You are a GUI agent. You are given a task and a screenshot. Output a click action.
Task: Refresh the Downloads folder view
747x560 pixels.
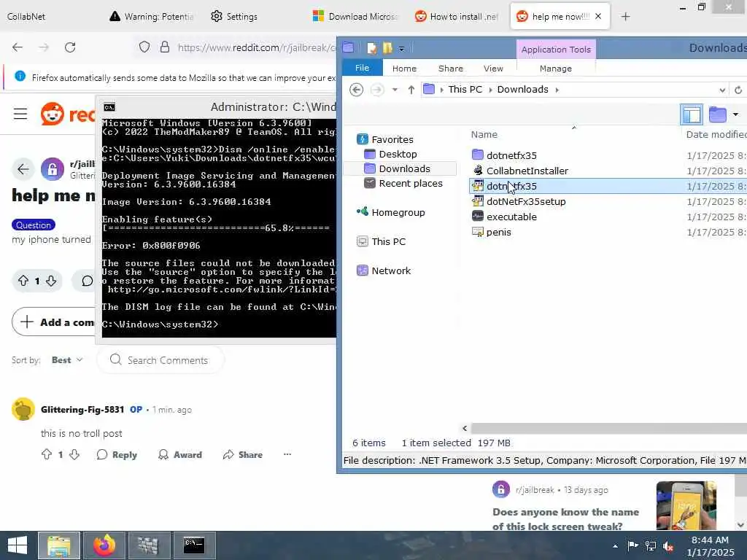click(x=738, y=90)
